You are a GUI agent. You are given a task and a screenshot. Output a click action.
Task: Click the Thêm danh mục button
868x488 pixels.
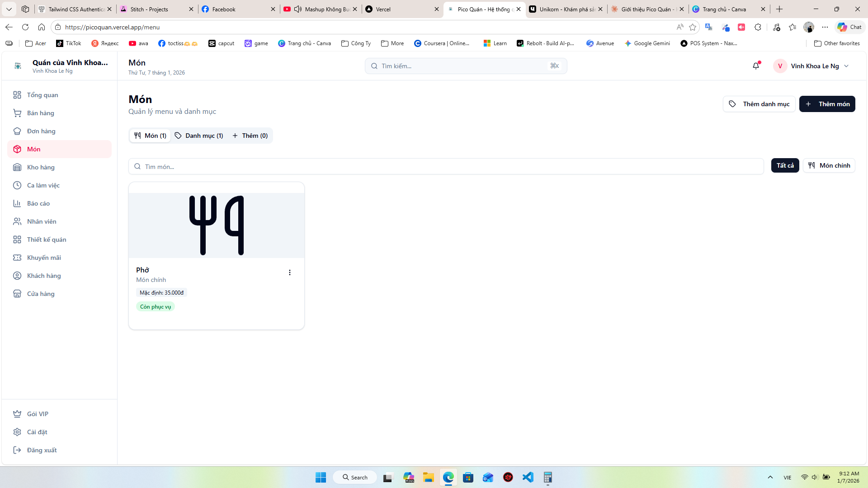click(x=759, y=104)
